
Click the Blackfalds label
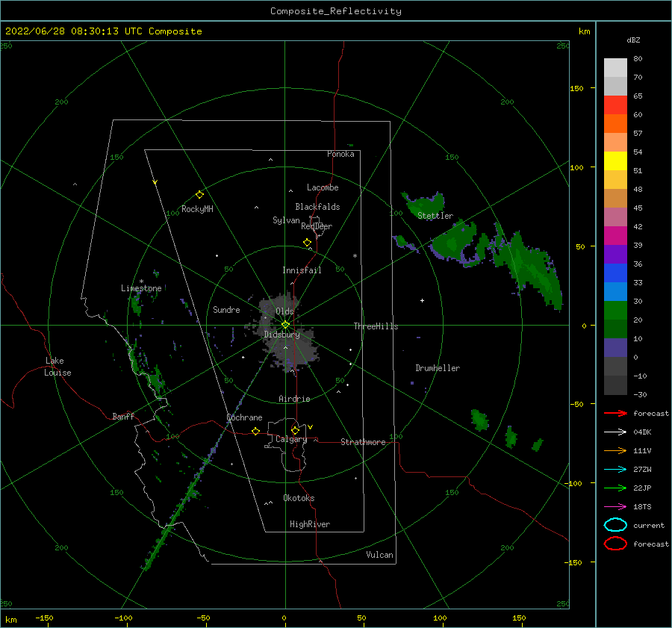[317, 207]
